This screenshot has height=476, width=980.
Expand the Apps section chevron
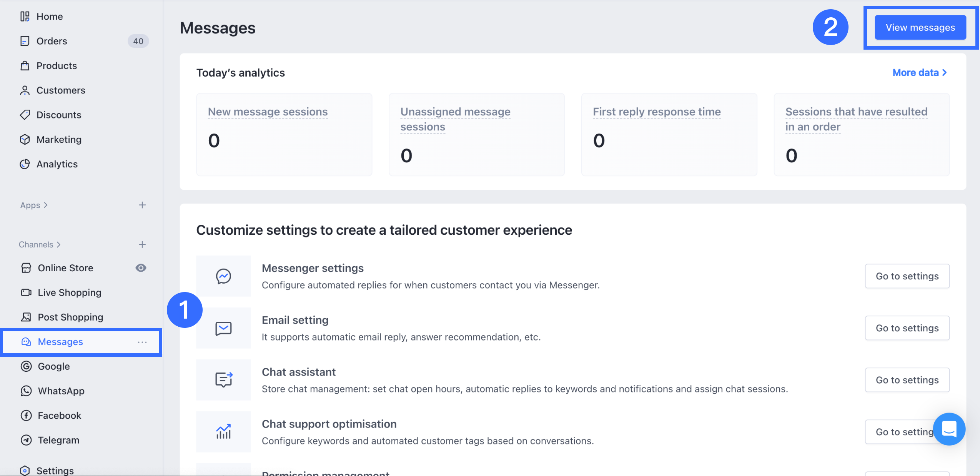click(46, 205)
